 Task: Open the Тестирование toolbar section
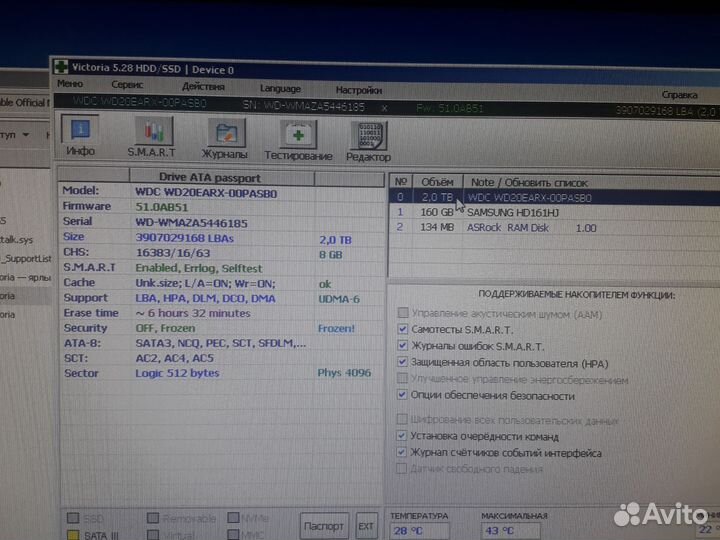click(x=298, y=141)
